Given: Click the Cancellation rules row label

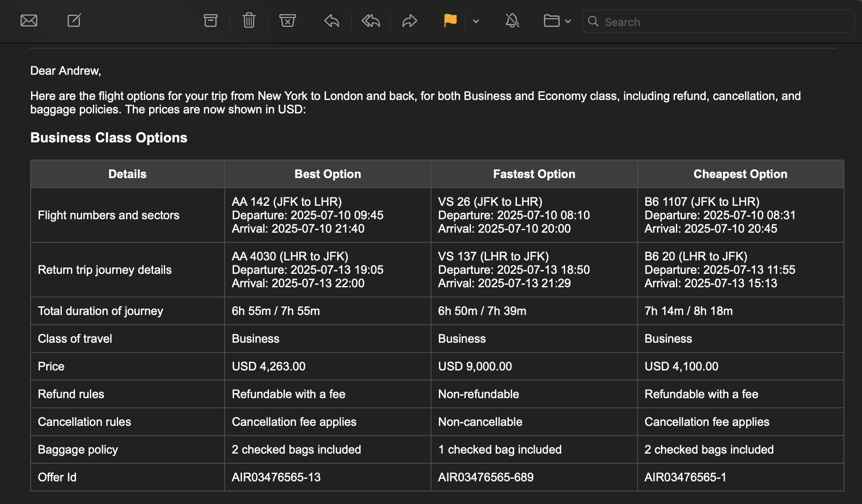Looking at the screenshot, I should 84,422.
